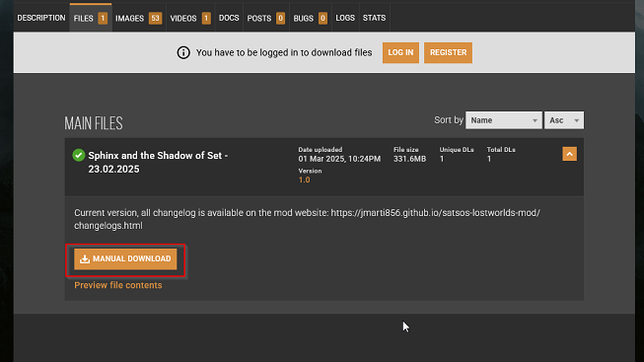Click the file title Sphinx and the Shadow of Set
Image resolution: width=644 pixels, height=362 pixels.
coord(158,163)
